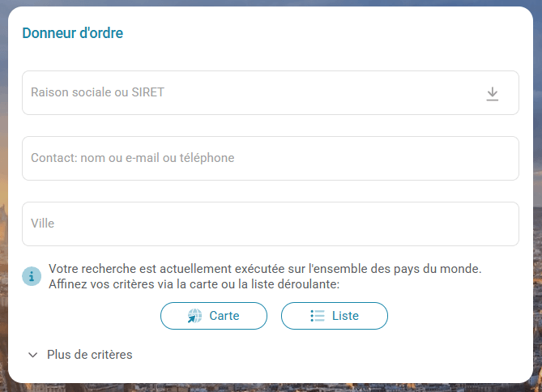Expand the "Plus de critères" section
The width and height of the screenshot is (542, 392).
coord(89,355)
